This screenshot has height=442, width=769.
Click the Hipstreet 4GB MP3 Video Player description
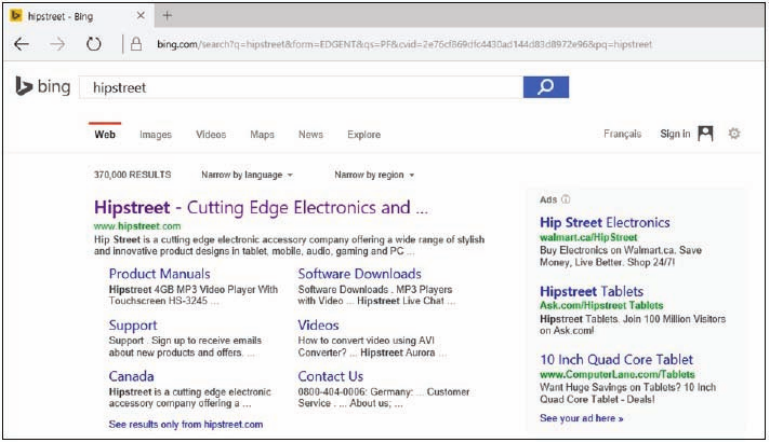(x=193, y=295)
